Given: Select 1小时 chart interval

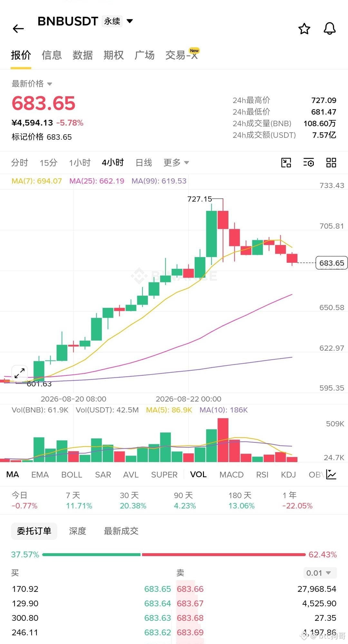Looking at the screenshot, I should 80,163.
